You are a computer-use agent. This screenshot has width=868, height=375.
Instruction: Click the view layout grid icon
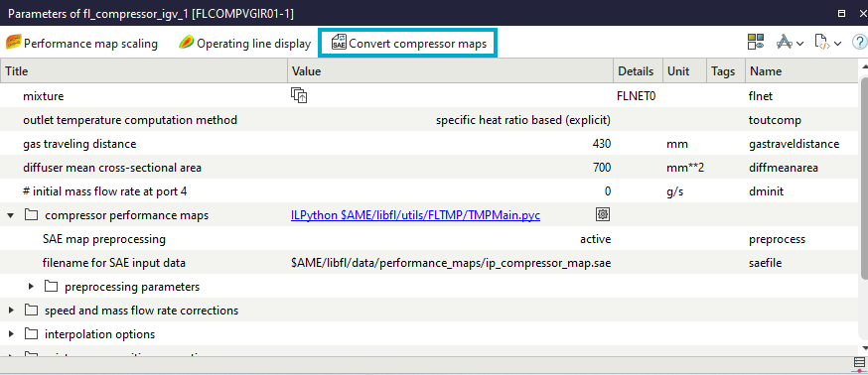(x=756, y=42)
